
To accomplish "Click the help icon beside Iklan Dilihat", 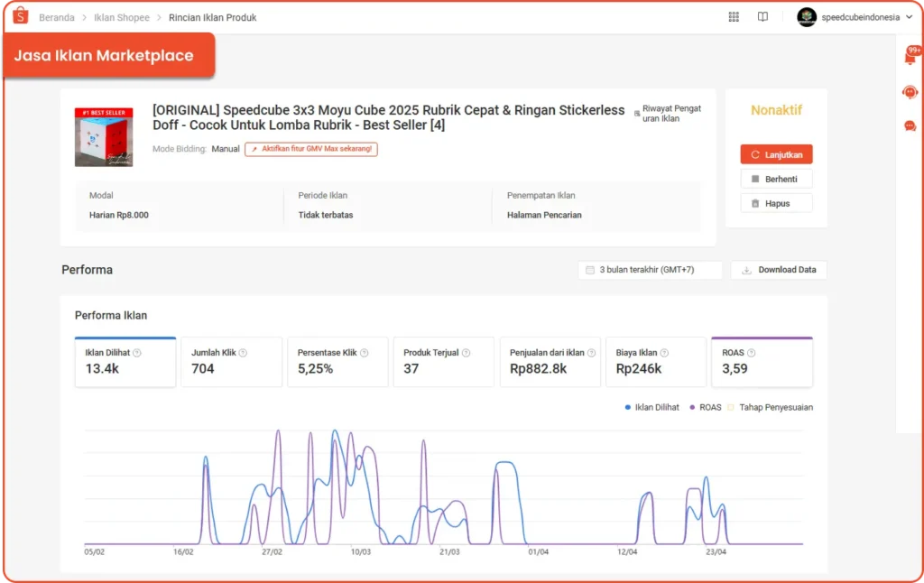I will tap(137, 353).
